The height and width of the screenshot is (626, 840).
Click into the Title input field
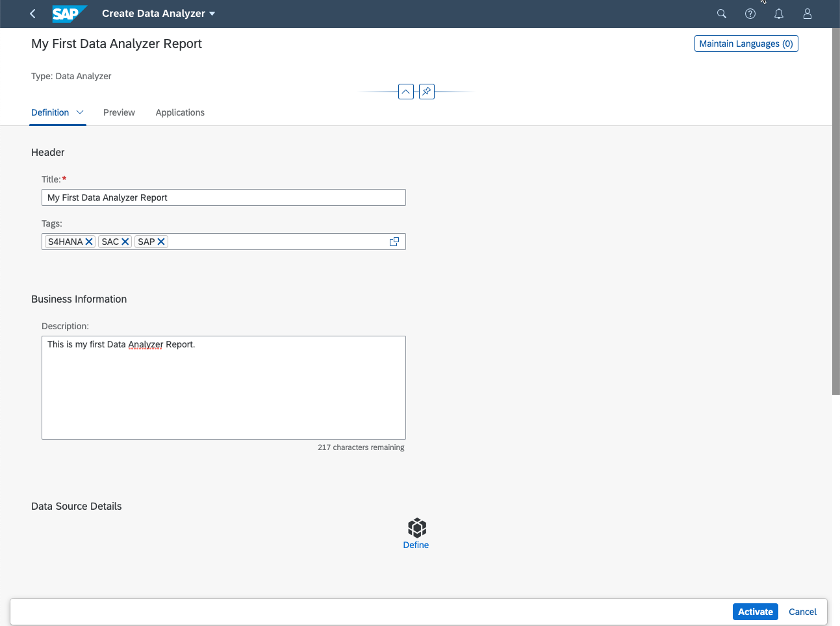(x=223, y=197)
